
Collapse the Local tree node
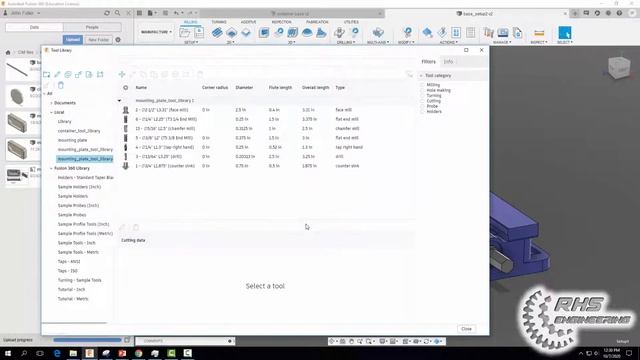51,112
